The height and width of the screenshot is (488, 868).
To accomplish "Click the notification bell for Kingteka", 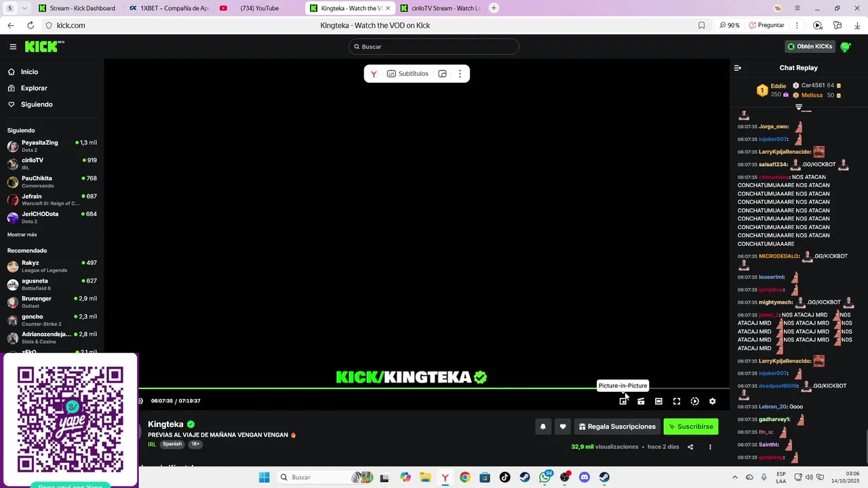I will pos(542,426).
